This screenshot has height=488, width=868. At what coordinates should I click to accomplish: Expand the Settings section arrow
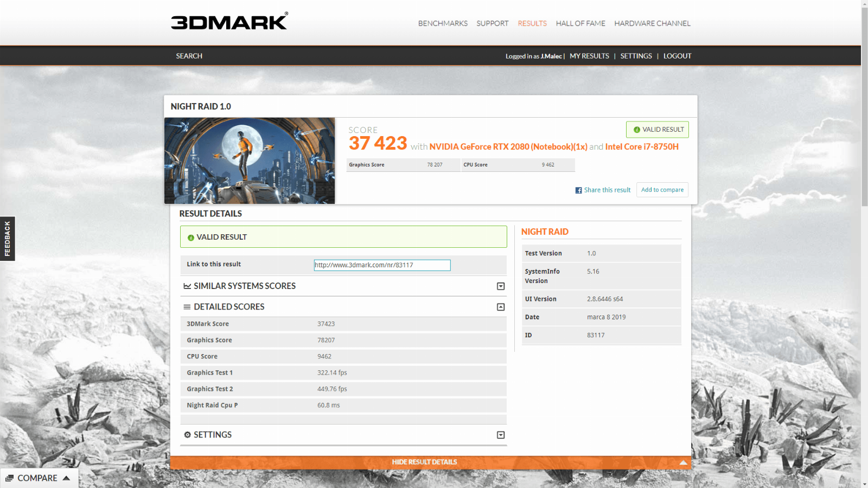501,435
